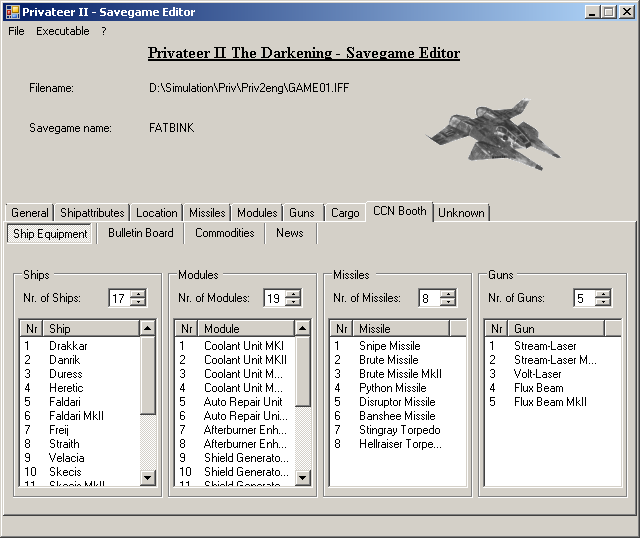Switch to the Cargo tab
Viewport: 640px width, 538px height.
click(x=345, y=213)
